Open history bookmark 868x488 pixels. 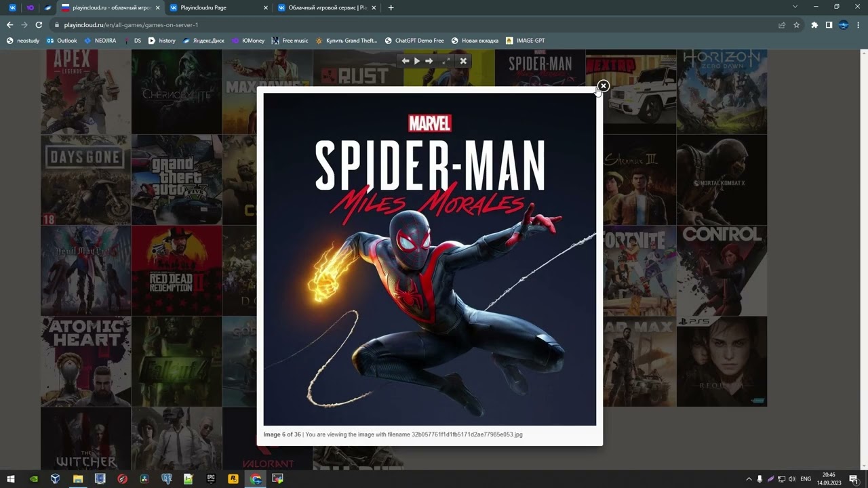click(x=161, y=41)
